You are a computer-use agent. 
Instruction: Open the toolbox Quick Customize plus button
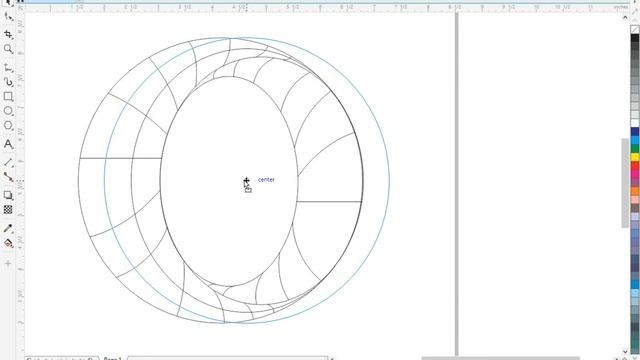(8, 264)
